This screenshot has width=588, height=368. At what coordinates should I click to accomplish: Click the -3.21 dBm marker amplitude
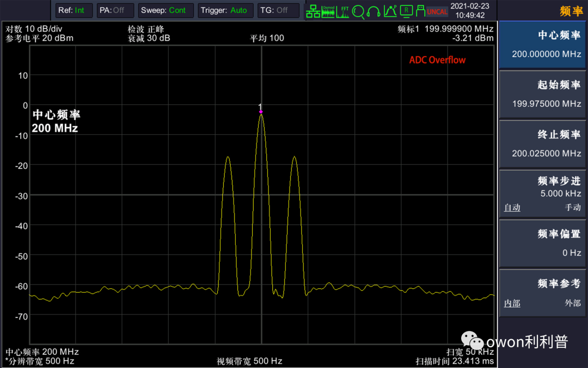click(x=473, y=38)
